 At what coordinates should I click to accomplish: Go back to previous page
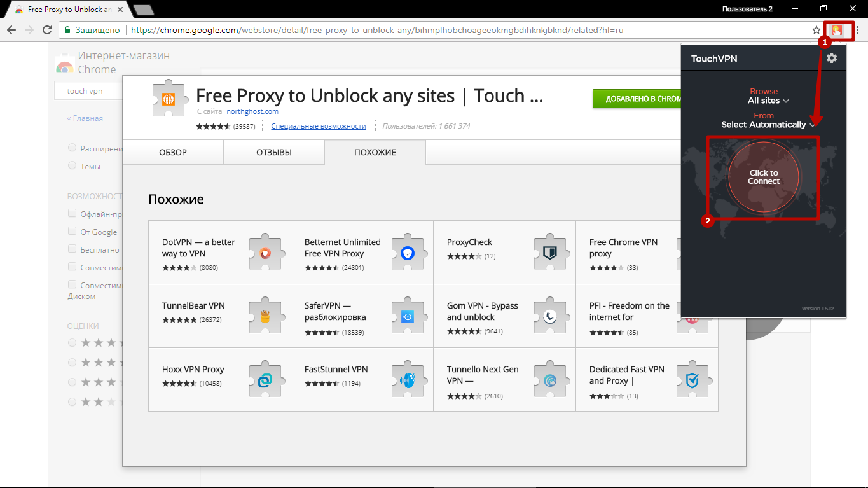tap(11, 30)
